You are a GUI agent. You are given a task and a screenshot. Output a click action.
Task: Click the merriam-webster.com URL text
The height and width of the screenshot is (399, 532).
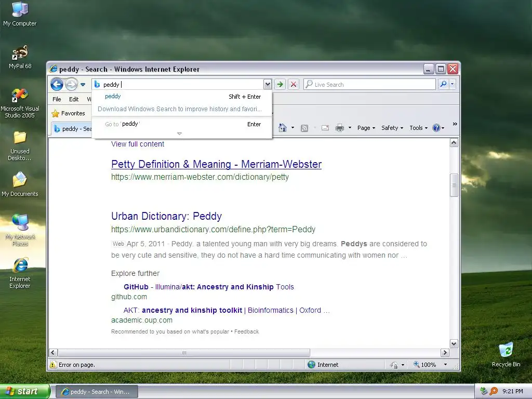[x=200, y=177]
